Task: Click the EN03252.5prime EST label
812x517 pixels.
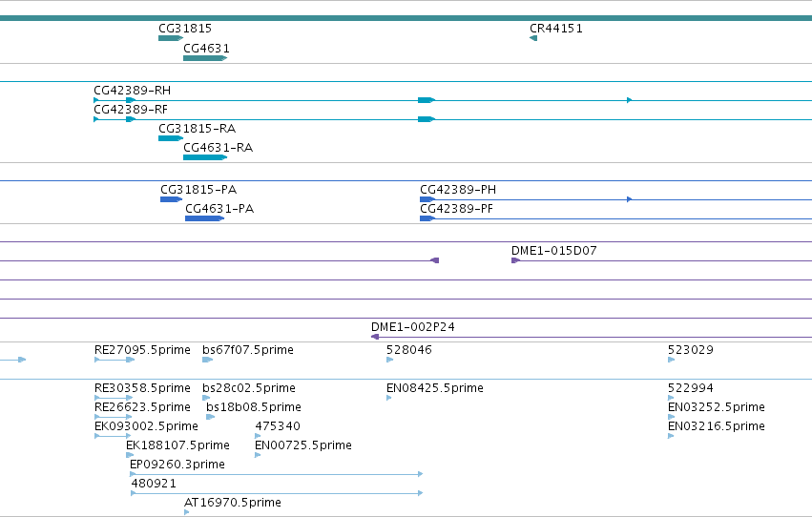Action: [717, 406]
